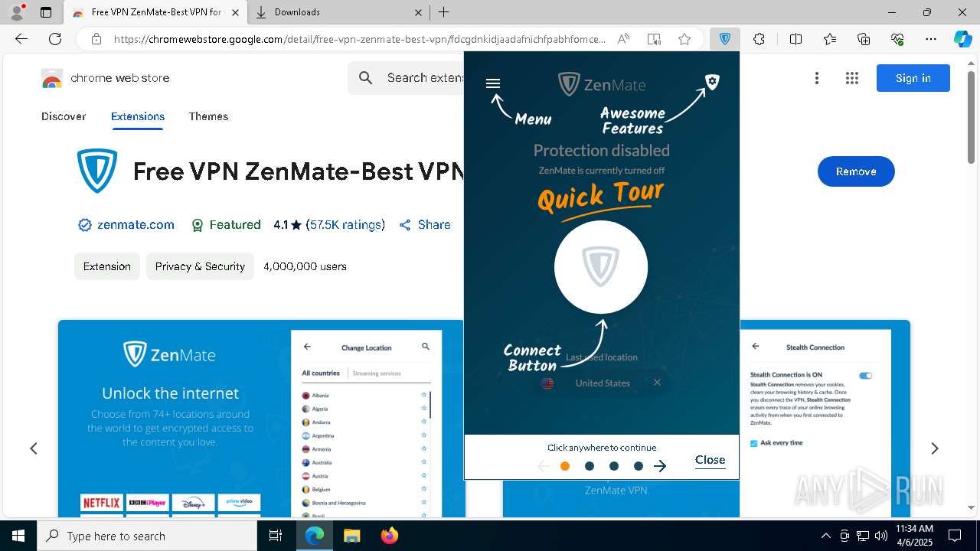Image resolution: width=980 pixels, height=551 pixels.
Task: Switch to the Downloads tab
Action: pos(338,12)
